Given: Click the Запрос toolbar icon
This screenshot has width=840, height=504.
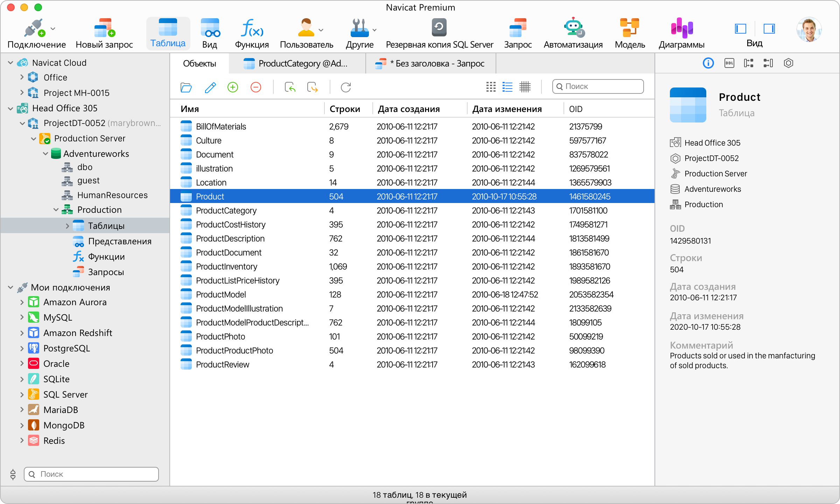Looking at the screenshot, I should 518,28.
